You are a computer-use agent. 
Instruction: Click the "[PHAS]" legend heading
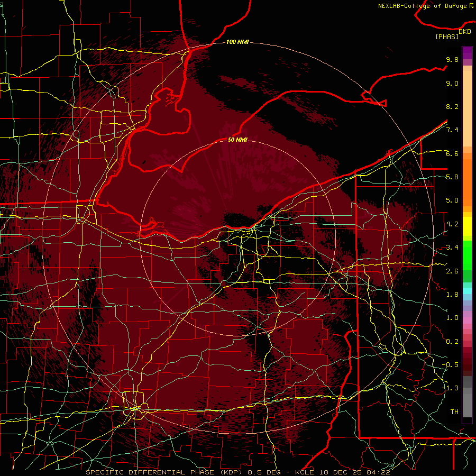447,36
